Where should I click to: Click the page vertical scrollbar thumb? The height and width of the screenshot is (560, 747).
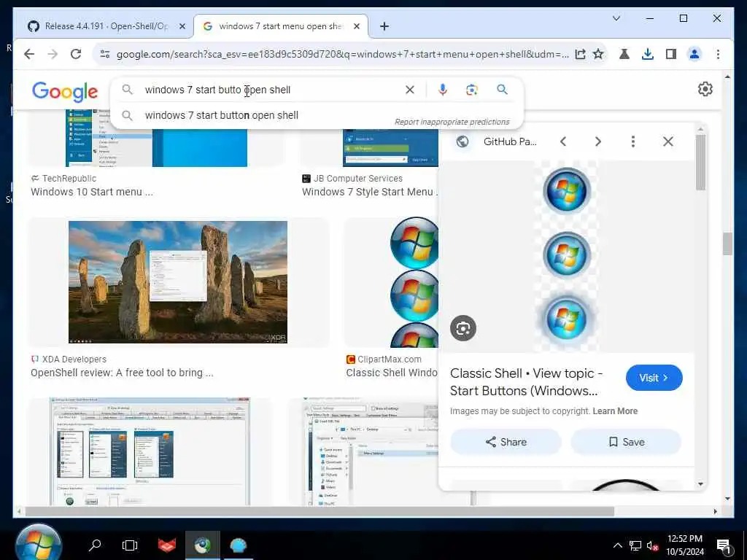point(727,244)
